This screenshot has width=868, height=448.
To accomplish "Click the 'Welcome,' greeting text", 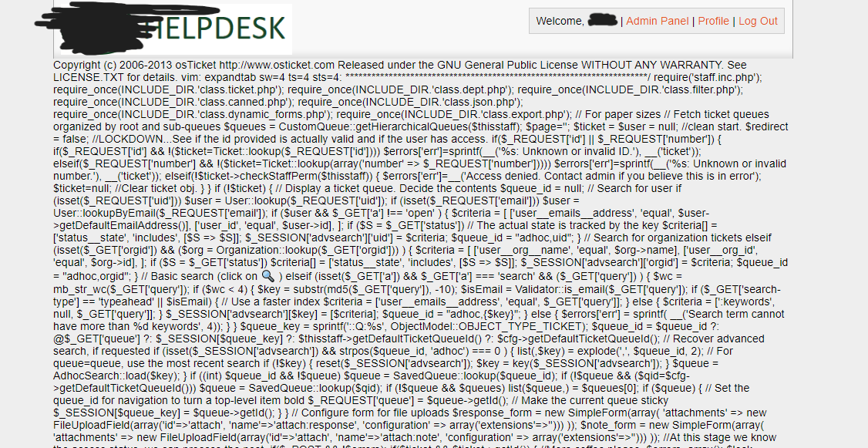I will (560, 21).
